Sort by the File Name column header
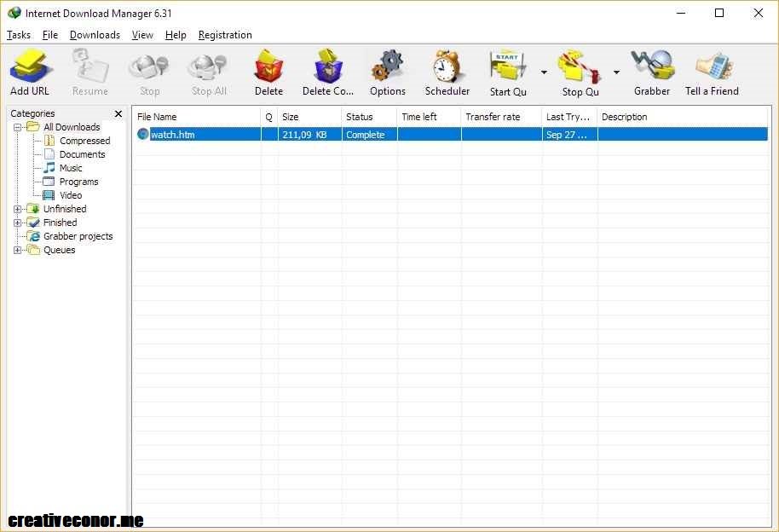Viewport: 779px width, 532px height. point(197,117)
